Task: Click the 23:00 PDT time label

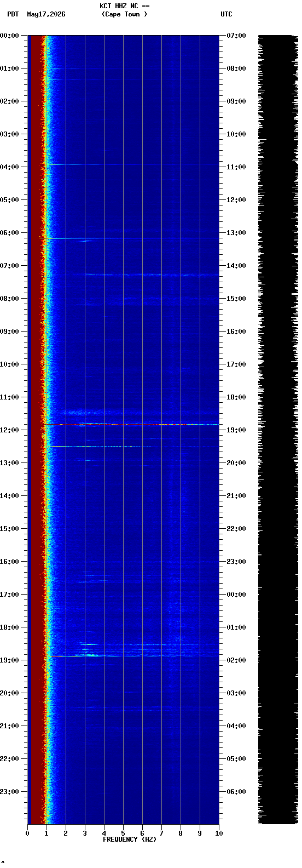Action: coord(10,792)
